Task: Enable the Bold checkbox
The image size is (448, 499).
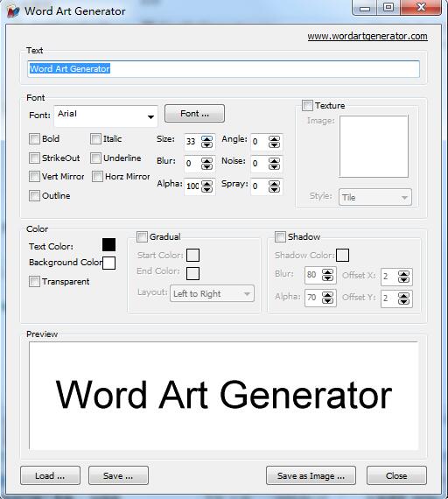Action: [34, 139]
